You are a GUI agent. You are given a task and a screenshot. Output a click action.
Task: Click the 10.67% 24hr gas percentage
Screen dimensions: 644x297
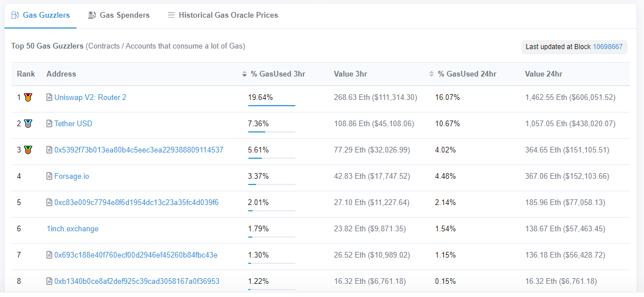(448, 123)
